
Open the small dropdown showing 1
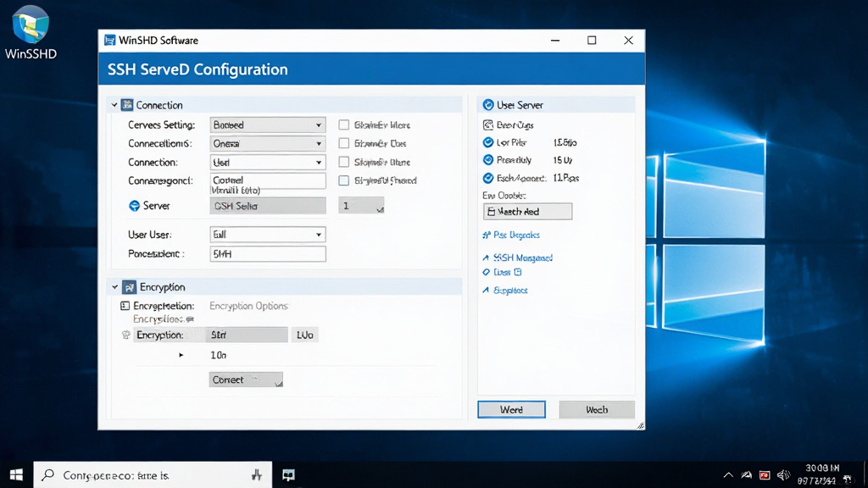361,206
